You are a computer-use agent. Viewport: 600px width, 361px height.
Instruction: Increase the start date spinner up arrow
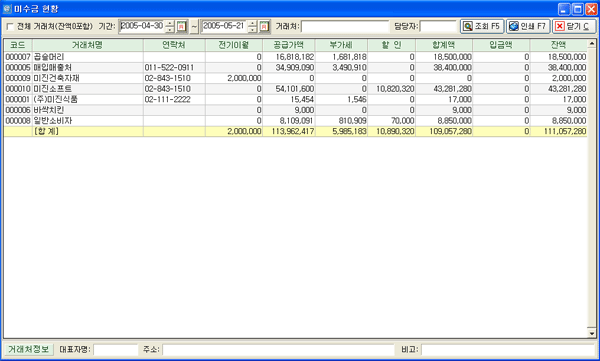tap(170, 23)
